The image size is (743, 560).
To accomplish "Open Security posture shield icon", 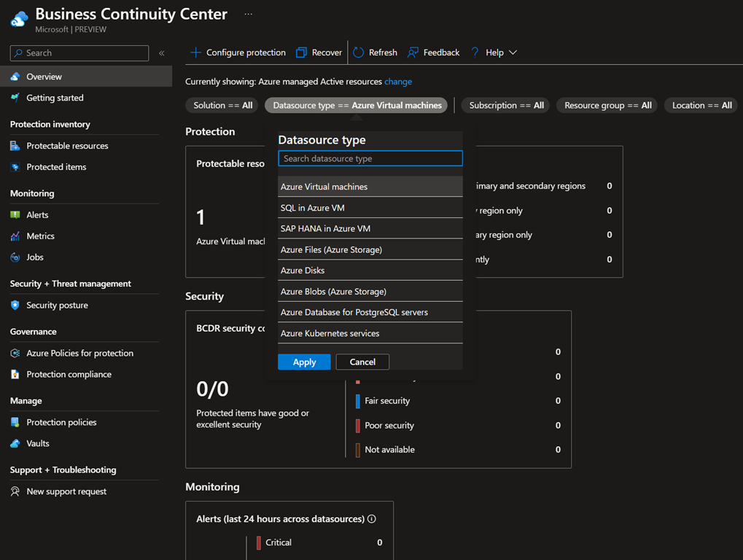I will [x=15, y=306].
